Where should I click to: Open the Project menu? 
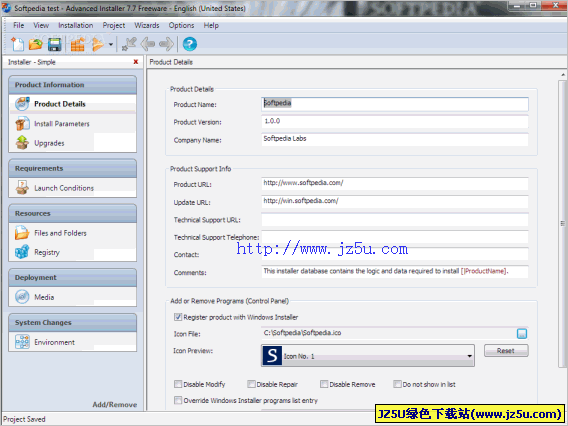(114, 25)
